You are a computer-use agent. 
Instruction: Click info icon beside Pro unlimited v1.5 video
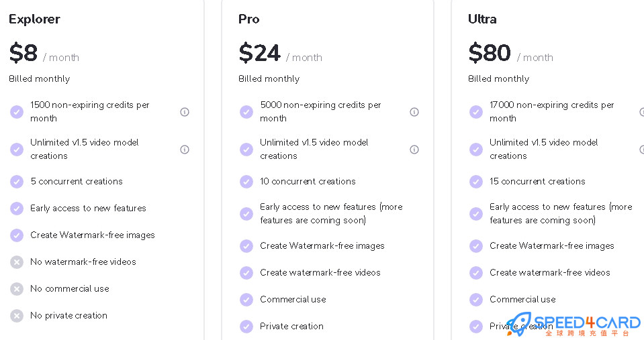pos(414,150)
